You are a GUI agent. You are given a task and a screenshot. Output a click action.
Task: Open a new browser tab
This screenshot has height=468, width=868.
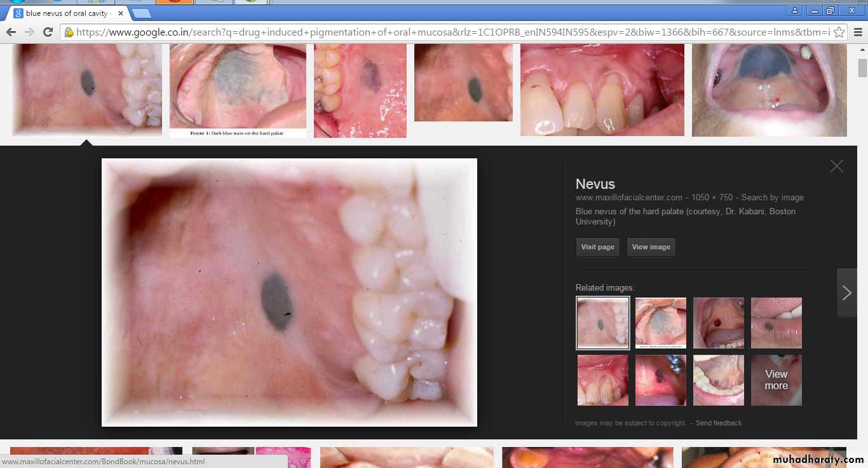(141, 13)
